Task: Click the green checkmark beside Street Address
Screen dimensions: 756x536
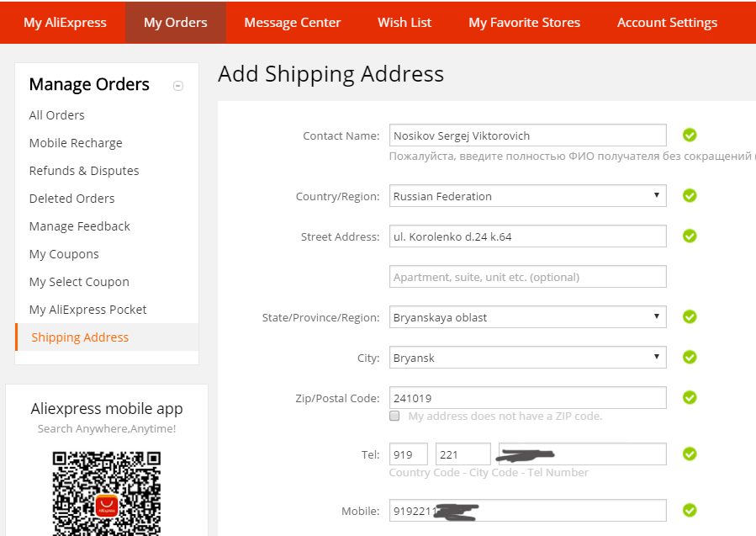Action: pos(690,236)
